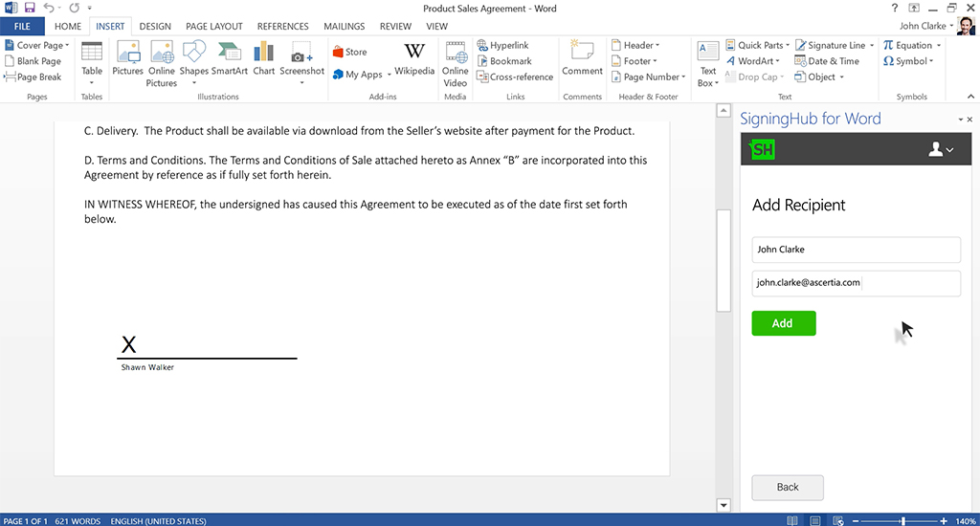Open SigningHub task pane options arrow

[x=961, y=120]
